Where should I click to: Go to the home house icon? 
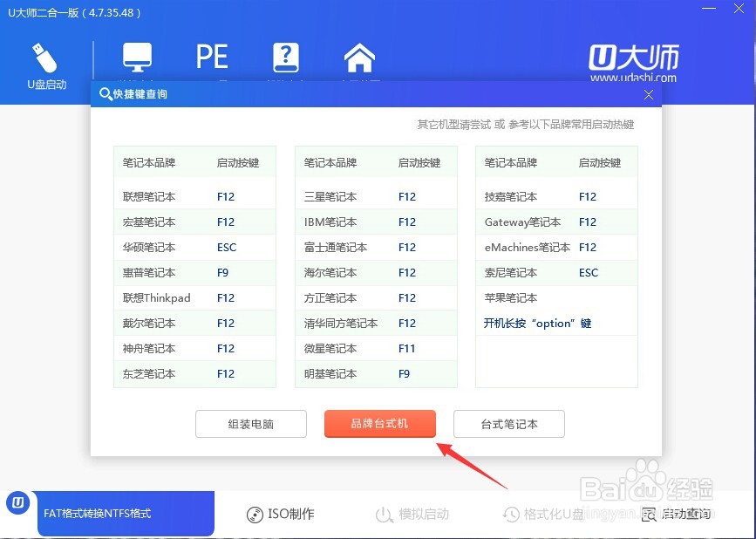pos(359,58)
